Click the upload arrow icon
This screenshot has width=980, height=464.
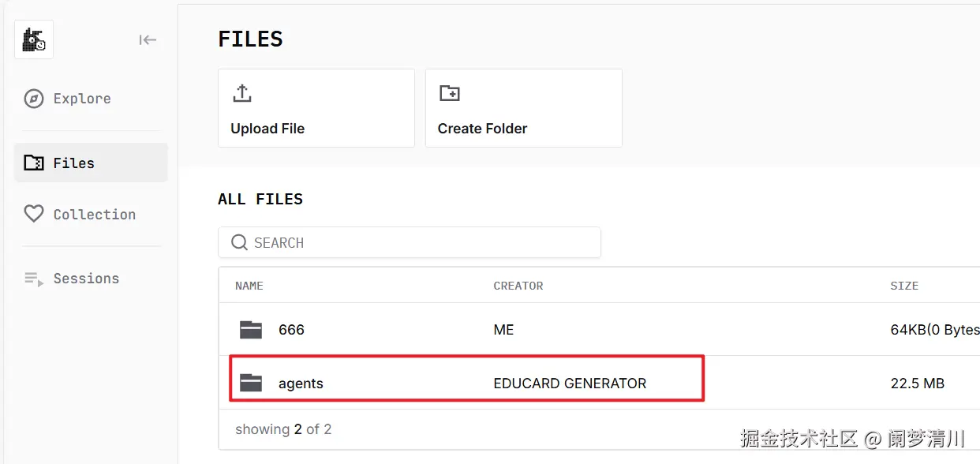(x=242, y=93)
